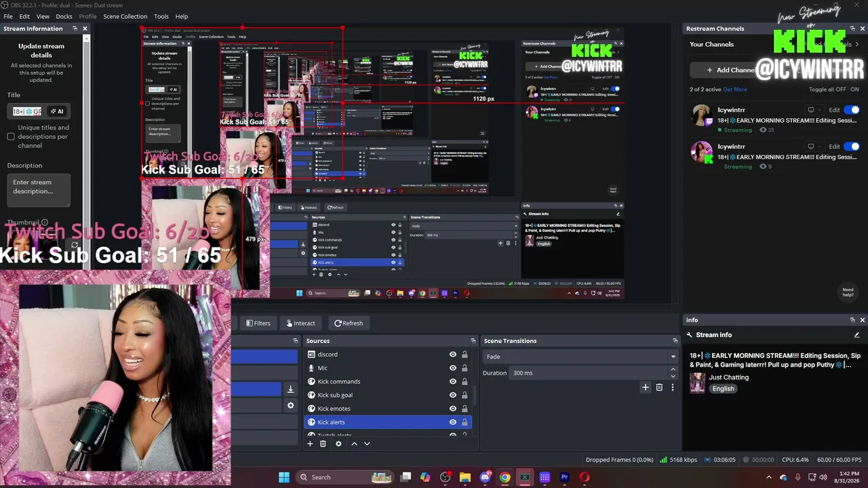
Task: Toggle lock on the Kick alerts source
Action: coord(465,422)
